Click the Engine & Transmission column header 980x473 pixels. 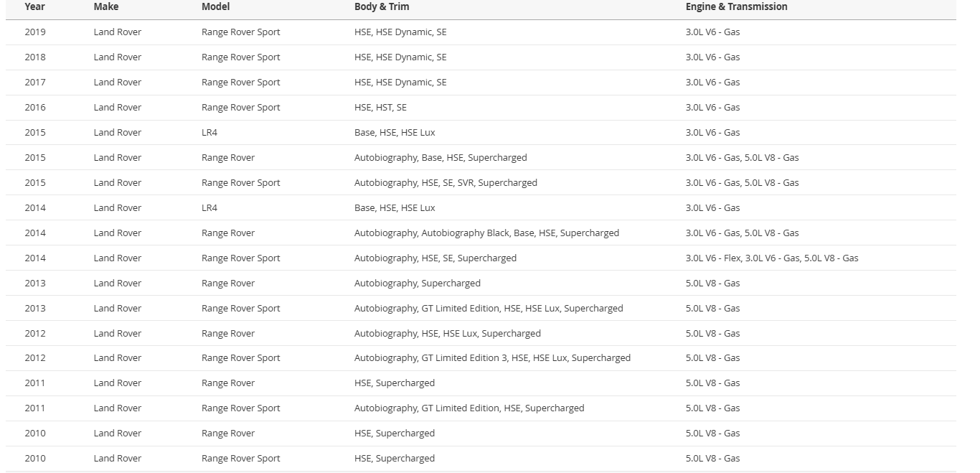(736, 6)
